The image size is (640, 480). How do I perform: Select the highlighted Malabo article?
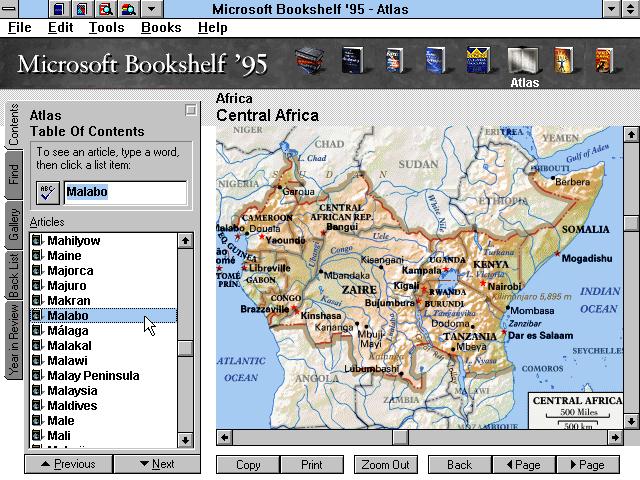[104, 316]
